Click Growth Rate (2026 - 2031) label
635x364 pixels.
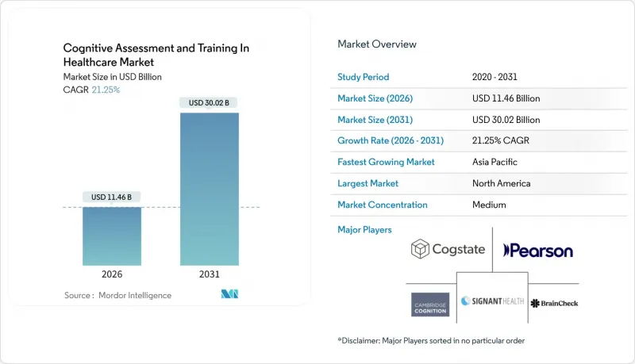pos(391,140)
